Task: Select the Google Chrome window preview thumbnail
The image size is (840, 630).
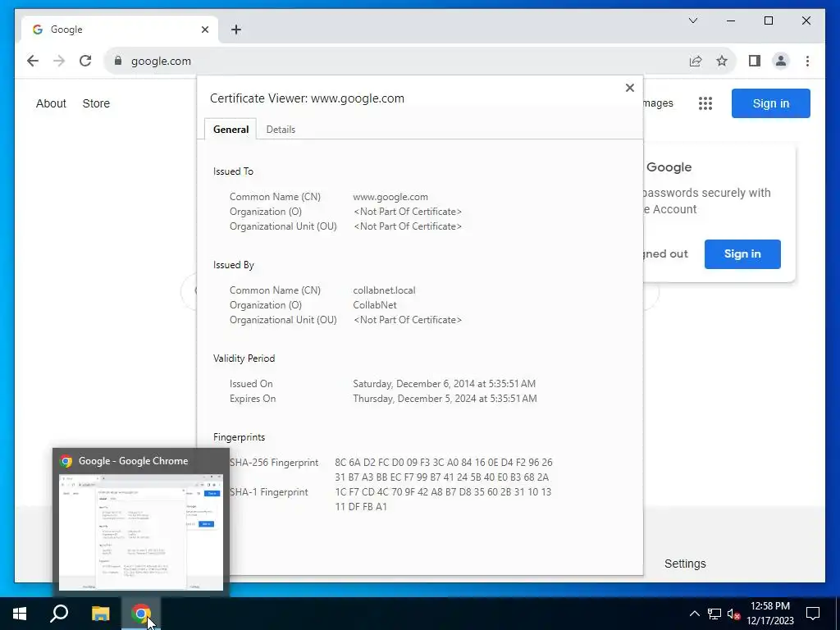Action: pyautogui.click(x=141, y=523)
